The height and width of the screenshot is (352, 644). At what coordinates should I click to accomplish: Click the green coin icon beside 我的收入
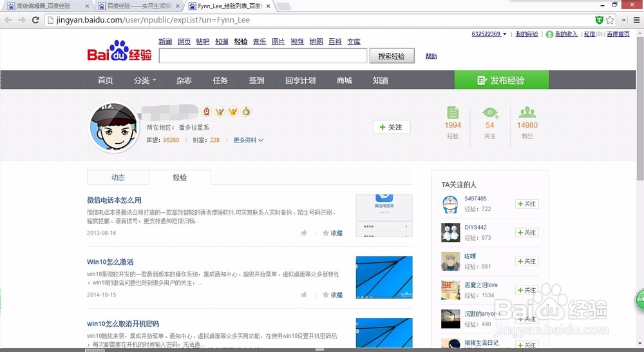[x=549, y=34]
